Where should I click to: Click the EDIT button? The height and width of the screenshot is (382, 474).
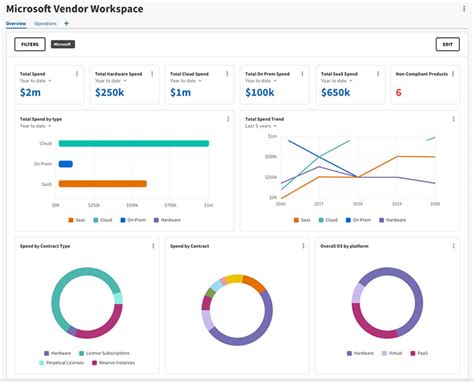pyautogui.click(x=448, y=44)
